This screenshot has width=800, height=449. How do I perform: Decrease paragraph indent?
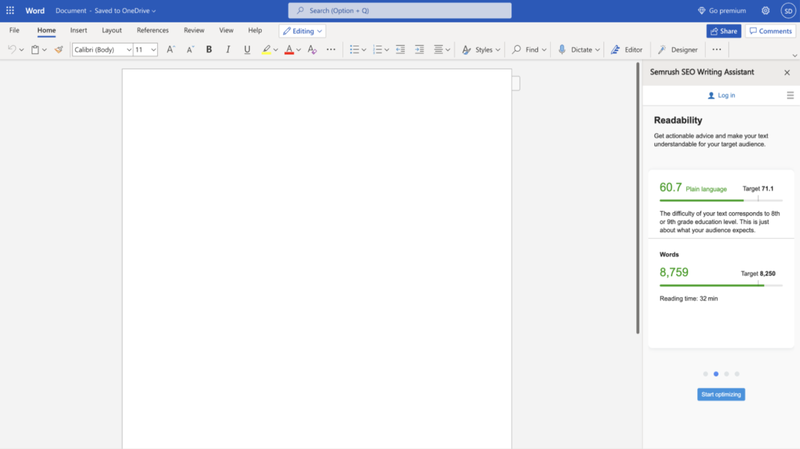(x=401, y=49)
